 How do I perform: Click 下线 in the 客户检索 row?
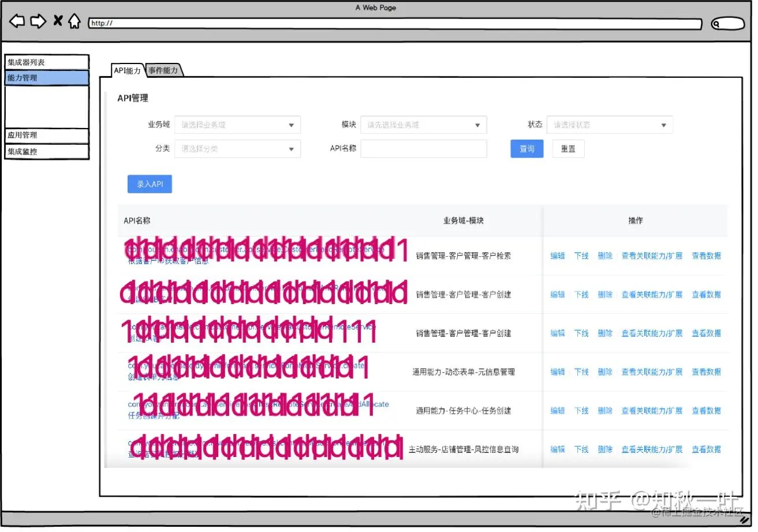581,256
